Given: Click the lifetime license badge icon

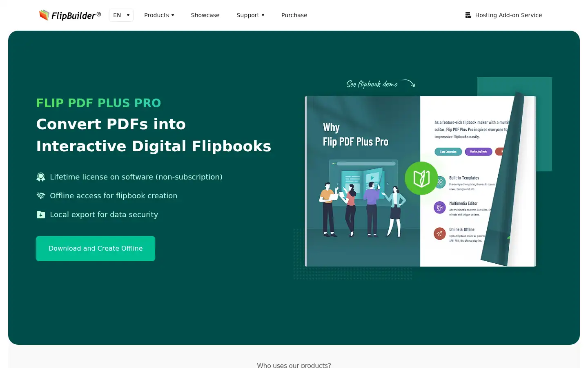Looking at the screenshot, I should tap(41, 177).
